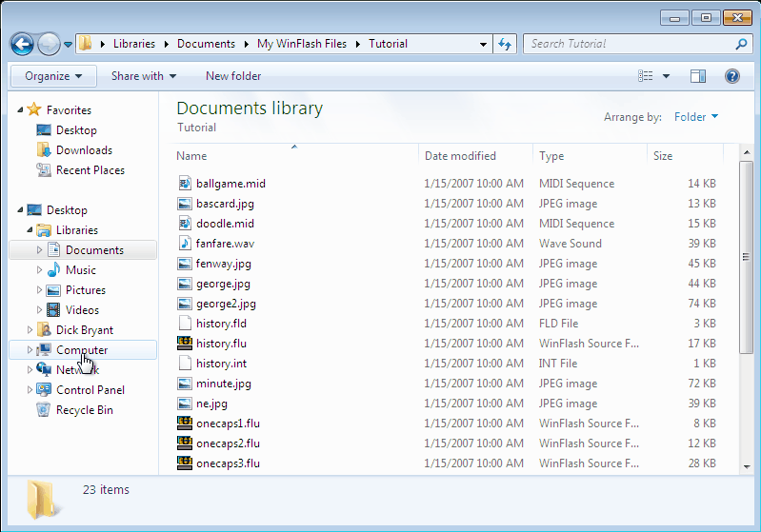Click the change view icon
Viewport: 761px width, 532px height.
[645, 75]
